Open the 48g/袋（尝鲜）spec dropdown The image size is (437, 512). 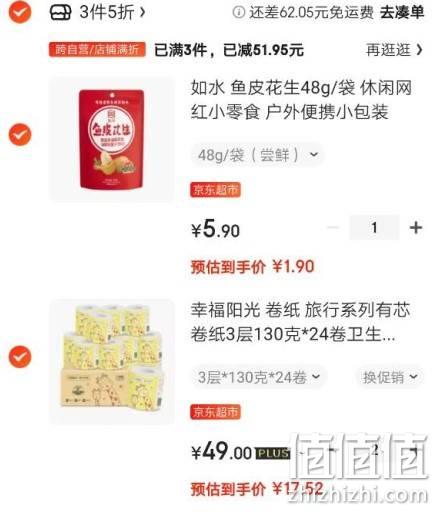(x=258, y=155)
